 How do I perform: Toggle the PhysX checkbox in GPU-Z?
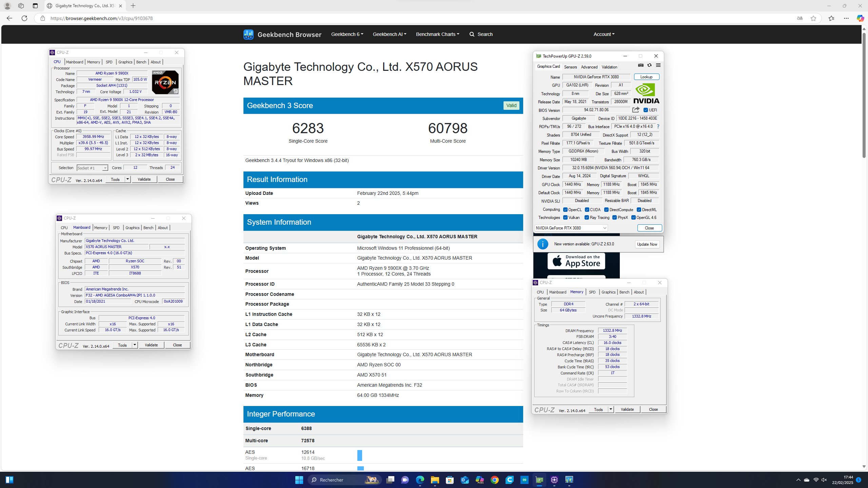coord(614,218)
